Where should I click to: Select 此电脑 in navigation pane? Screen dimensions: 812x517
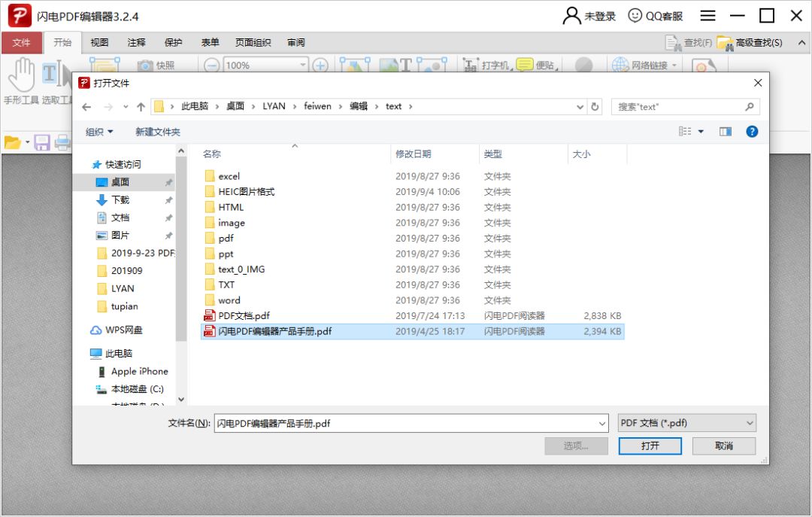coord(112,354)
